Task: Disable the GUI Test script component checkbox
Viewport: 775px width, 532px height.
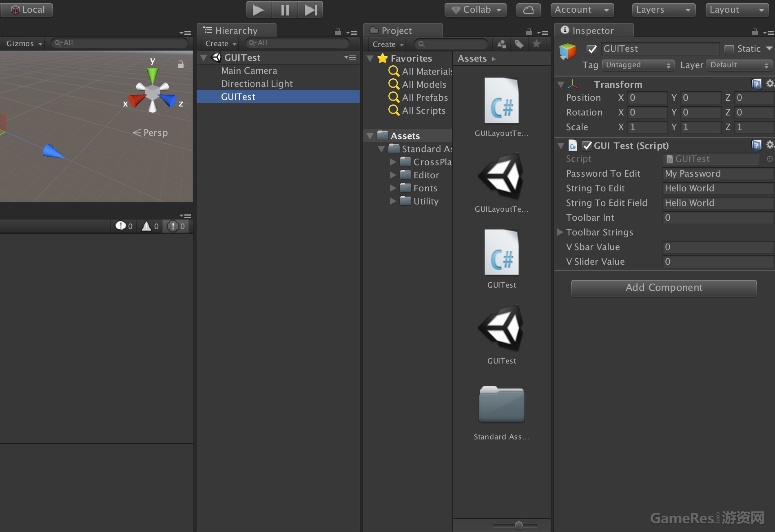Action: [587, 146]
